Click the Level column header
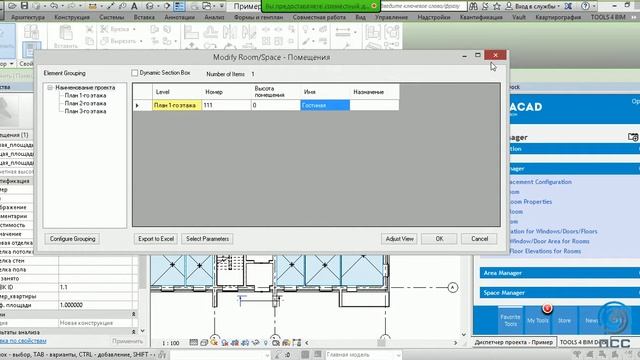The image size is (640, 360). coord(177,92)
